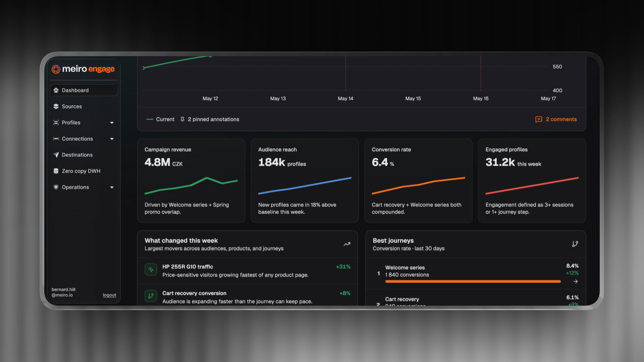Click the meiro engage logo
The height and width of the screenshot is (362, 644).
coord(83,69)
